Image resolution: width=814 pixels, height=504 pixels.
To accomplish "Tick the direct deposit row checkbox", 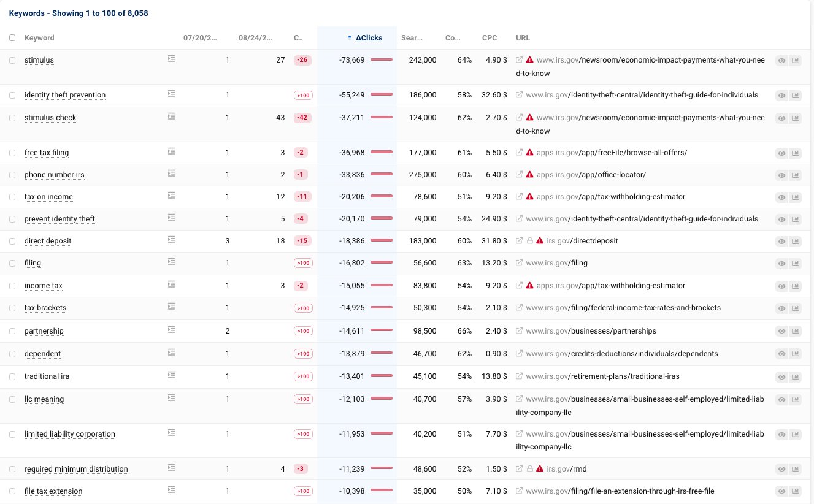I will 12,242.
